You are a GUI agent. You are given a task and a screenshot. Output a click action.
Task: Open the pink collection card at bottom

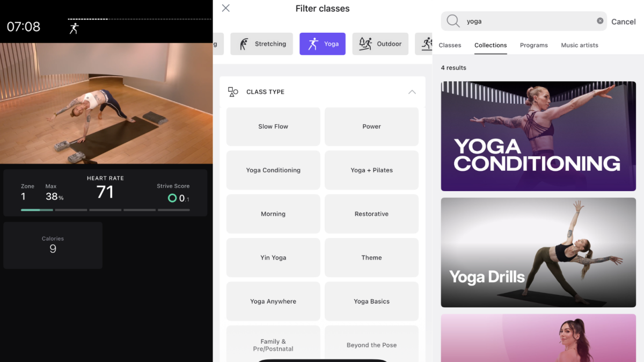[538, 338]
